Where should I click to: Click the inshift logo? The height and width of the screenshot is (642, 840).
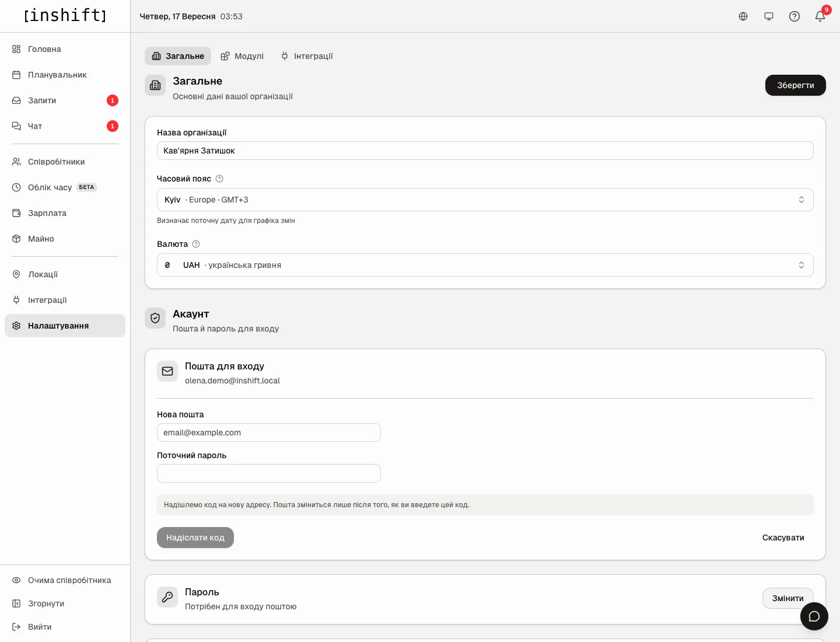pos(65,16)
